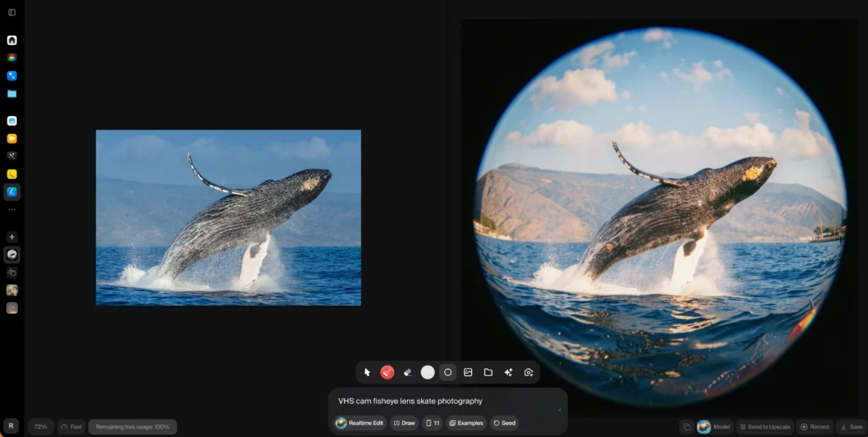The width and height of the screenshot is (868, 437).
Task: Click the prompt text input field
Action: pyautogui.click(x=441, y=401)
